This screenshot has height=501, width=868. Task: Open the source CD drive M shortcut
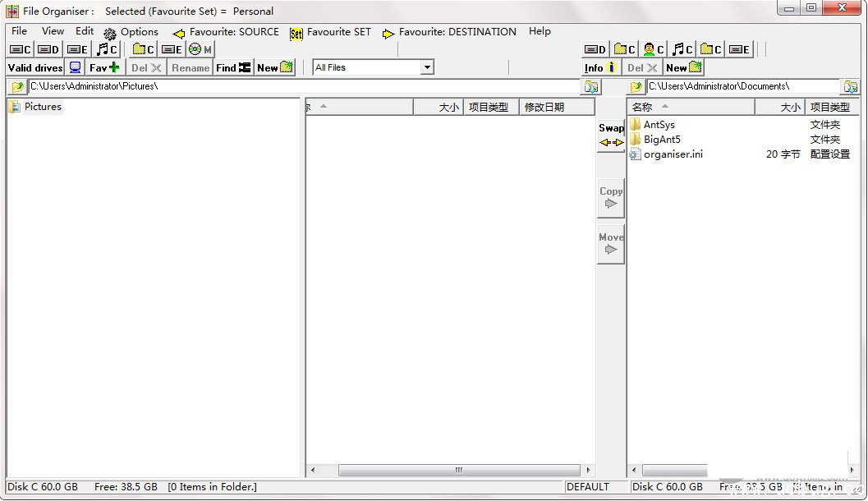tap(200, 49)
